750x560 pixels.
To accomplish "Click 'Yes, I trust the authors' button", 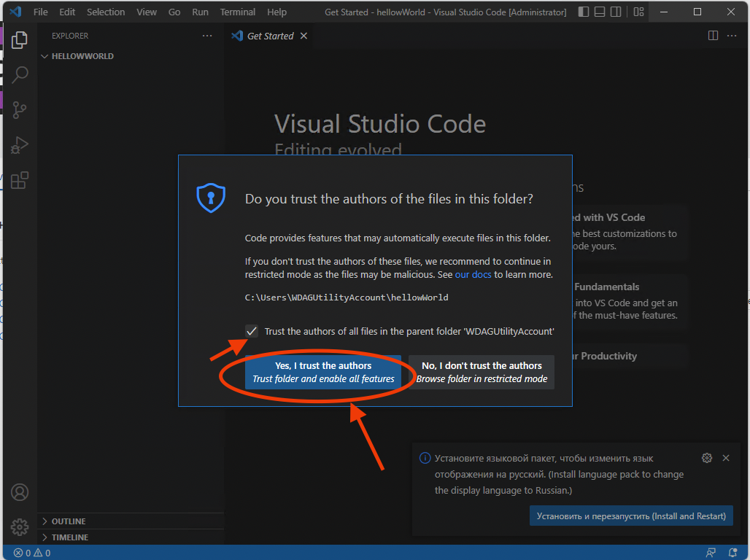I will [x=323, y=372].
